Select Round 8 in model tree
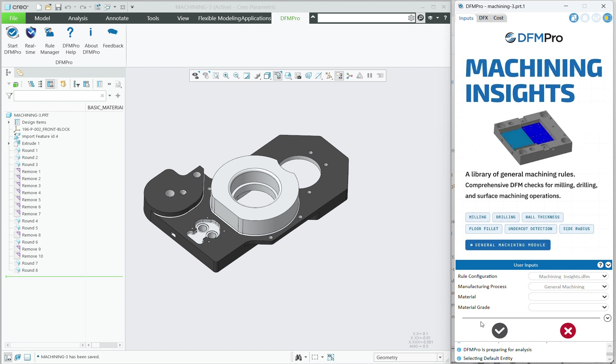This screenshot has height=364, width=616. point(30,270)
